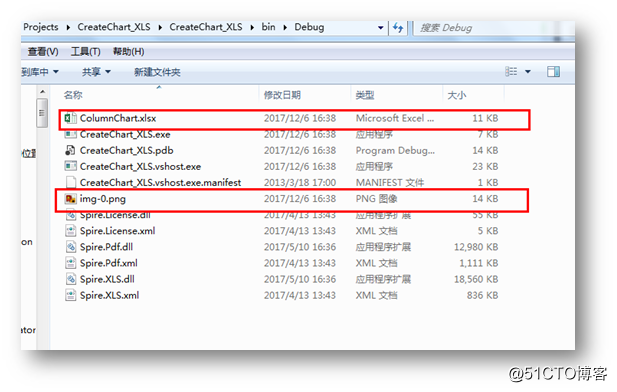Select the file name Spire.Pdf.dll
Viewport: 617px width, 392px height.
coord(106,247)
